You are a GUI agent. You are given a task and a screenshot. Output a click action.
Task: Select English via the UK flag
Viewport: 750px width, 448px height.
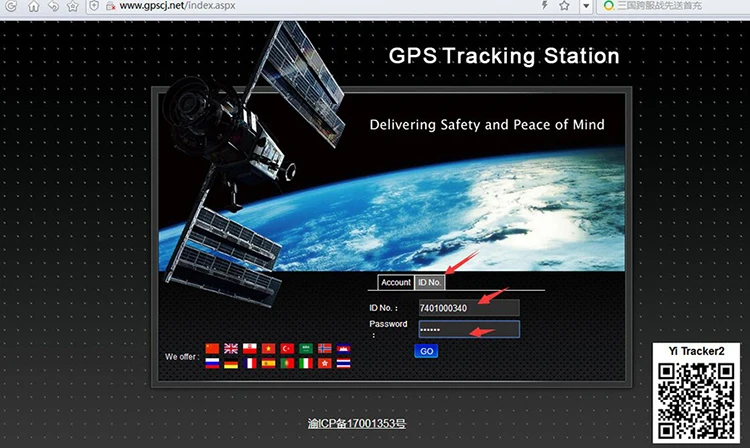231,349
